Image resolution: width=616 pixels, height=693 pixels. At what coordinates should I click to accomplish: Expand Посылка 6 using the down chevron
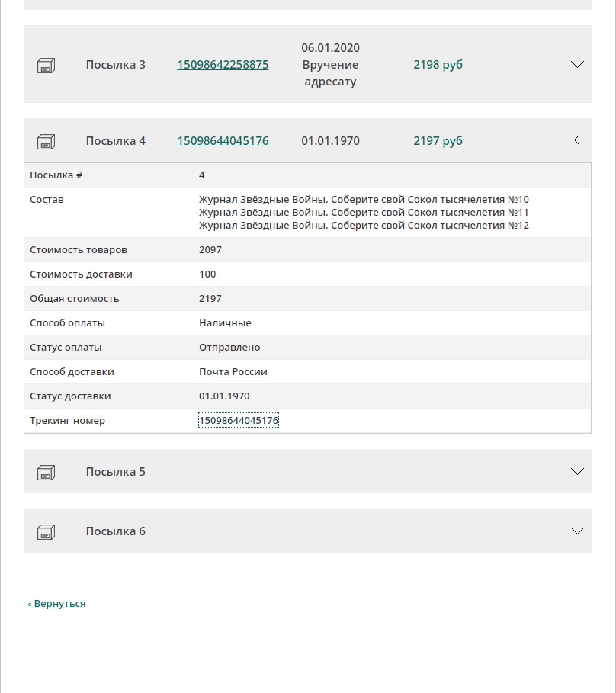click(577, 531)
